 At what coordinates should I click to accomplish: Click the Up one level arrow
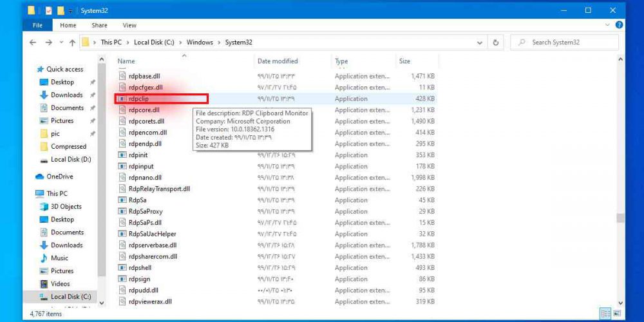point(72,43)
